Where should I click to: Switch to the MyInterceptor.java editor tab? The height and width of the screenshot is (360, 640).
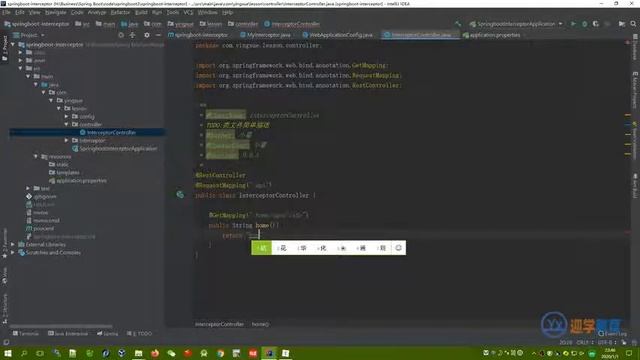(x=266, y=35)
